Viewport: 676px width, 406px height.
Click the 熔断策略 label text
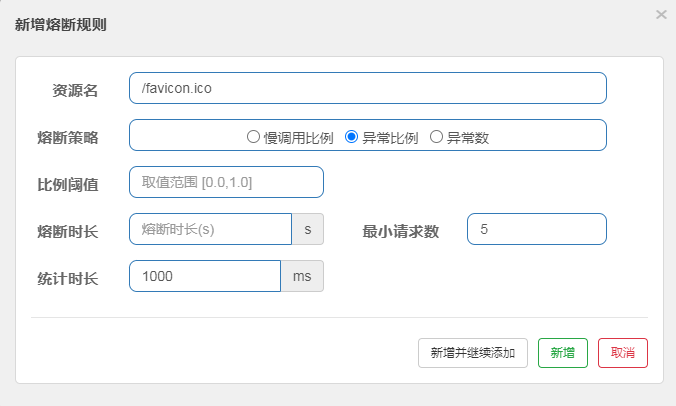click(x=67, y=137)
